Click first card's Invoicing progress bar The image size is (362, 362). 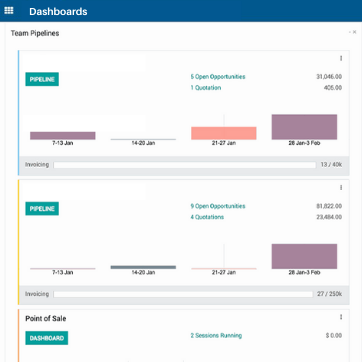[184, 165]
